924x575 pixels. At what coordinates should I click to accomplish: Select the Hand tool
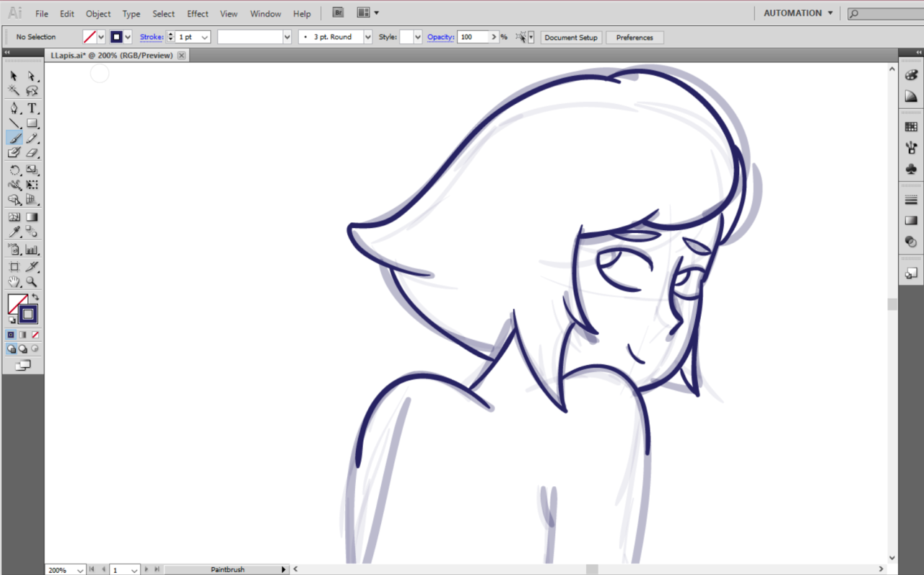(x=14, y=282)
